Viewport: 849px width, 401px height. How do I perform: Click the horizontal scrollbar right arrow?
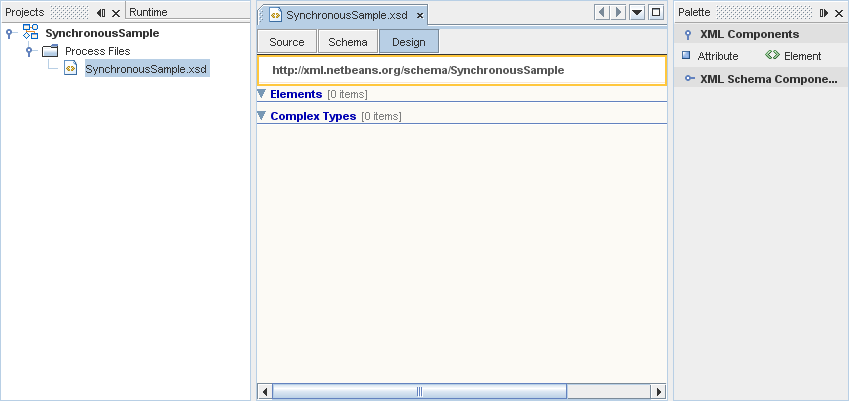tap(658, 391)
